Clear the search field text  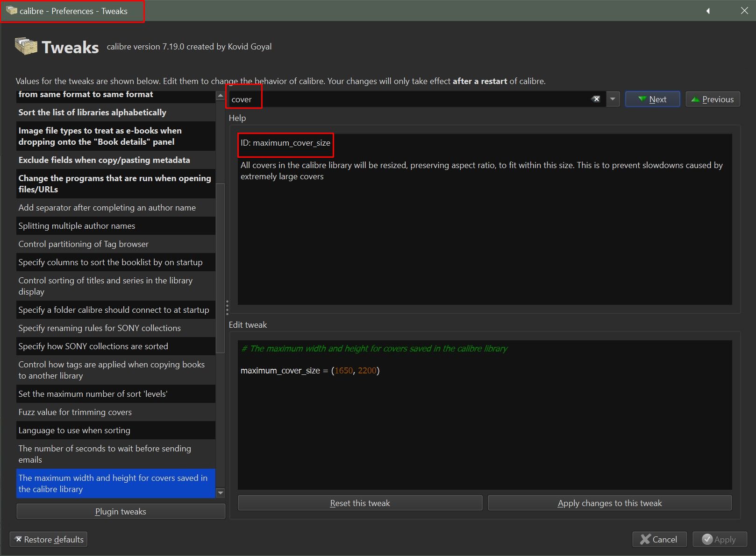(596, 99)
